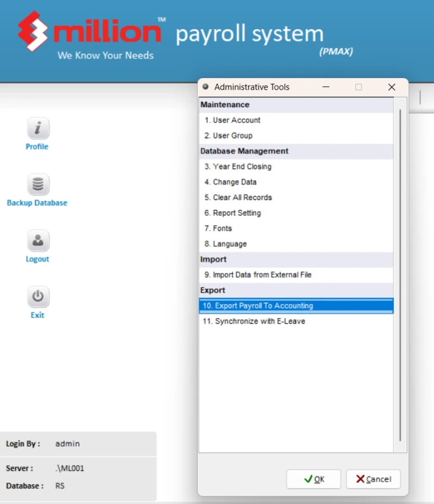The height and width of the screenshot is (504, 434).
Task: Choose Synchronize with E-Leave
Action: [x=254, y=321]
